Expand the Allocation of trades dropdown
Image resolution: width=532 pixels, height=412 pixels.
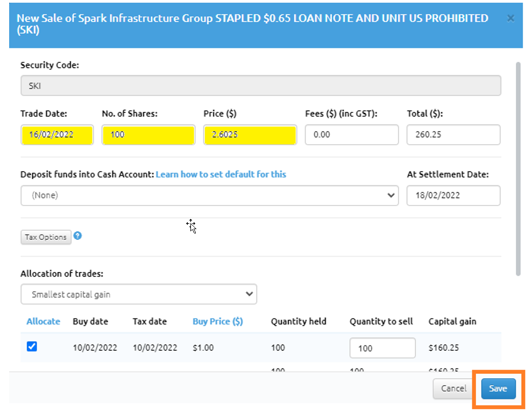[x=139, y=294]
